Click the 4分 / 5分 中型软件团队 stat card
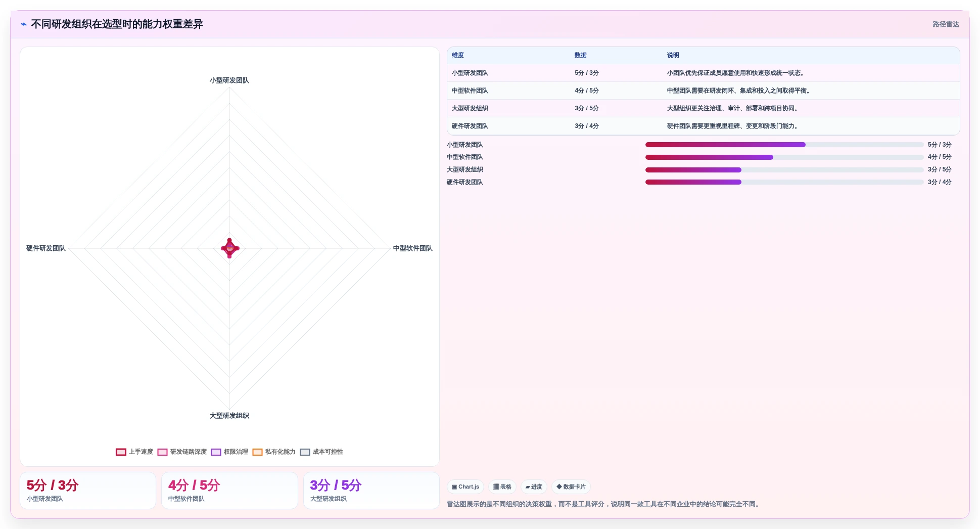Viewport: 980px width, 529px height. pyautogui.click(x=229, y=491)
